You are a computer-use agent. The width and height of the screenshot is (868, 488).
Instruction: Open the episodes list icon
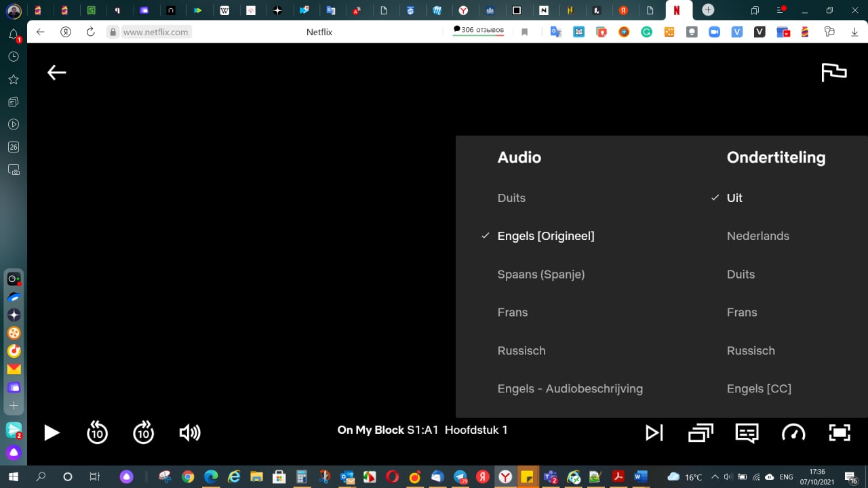(x=701, y=432)
